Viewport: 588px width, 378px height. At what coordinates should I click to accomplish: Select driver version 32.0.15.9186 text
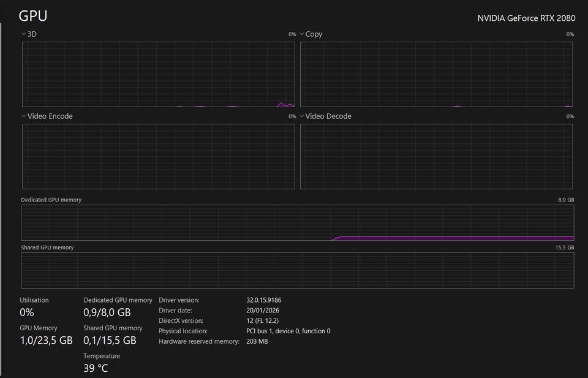tap(263, 300)
